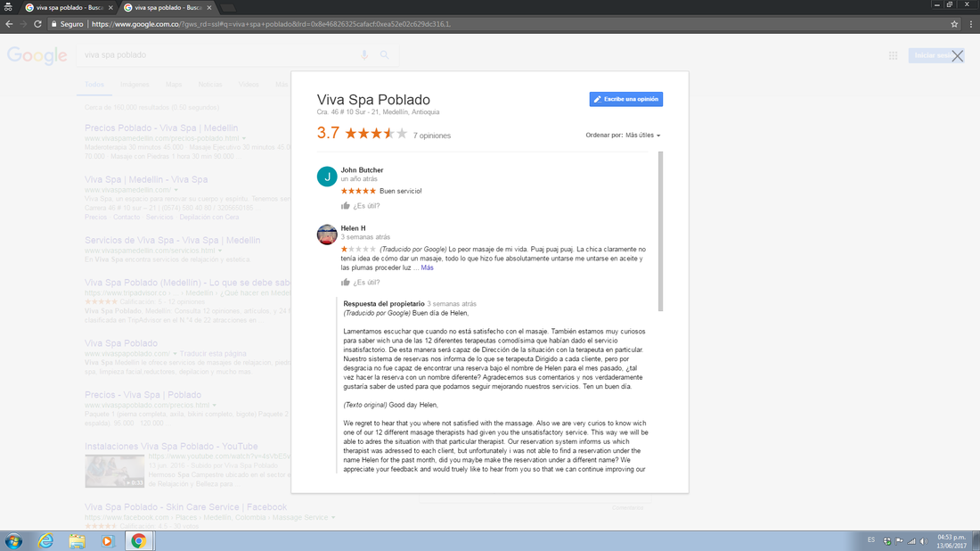This screenshot has width=980, height=551.
Task: Click the magnifying glass search icon
Action: pyautogui.click(x=384, y=55)
